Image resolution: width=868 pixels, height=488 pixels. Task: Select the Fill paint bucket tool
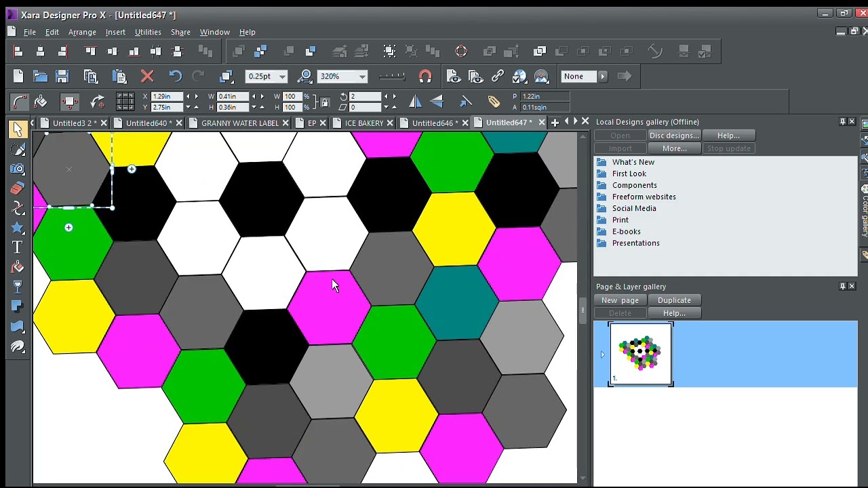pos(18,267)
